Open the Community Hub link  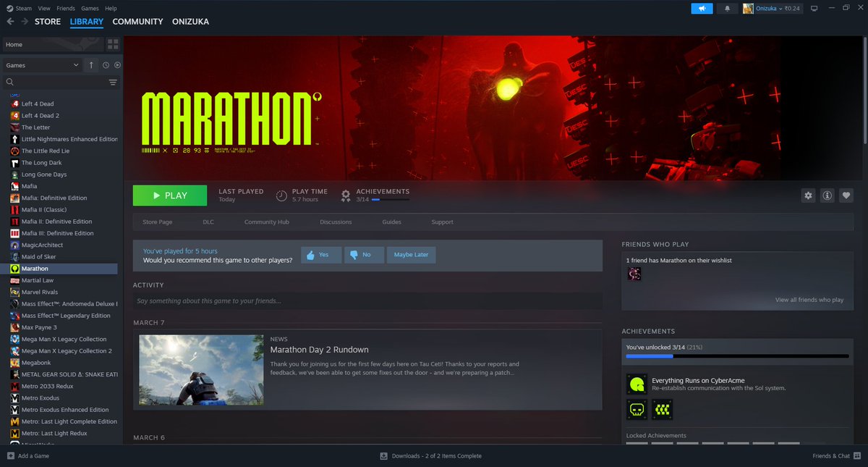pyautogui.click(x=266, y=222)
